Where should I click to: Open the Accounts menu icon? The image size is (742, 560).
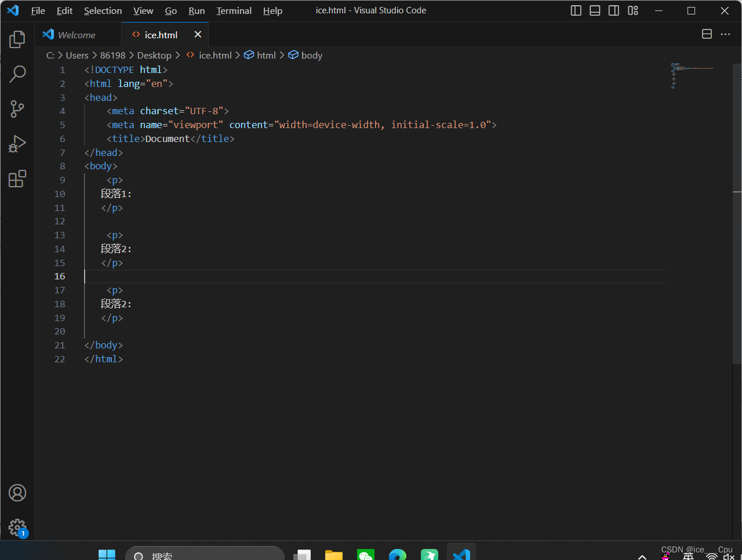17,493
